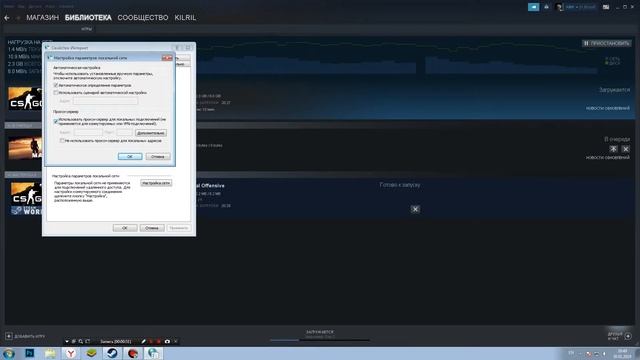Toggle use proxy server for LAN checkbox
640x360 pixels.
coord(56,121)
